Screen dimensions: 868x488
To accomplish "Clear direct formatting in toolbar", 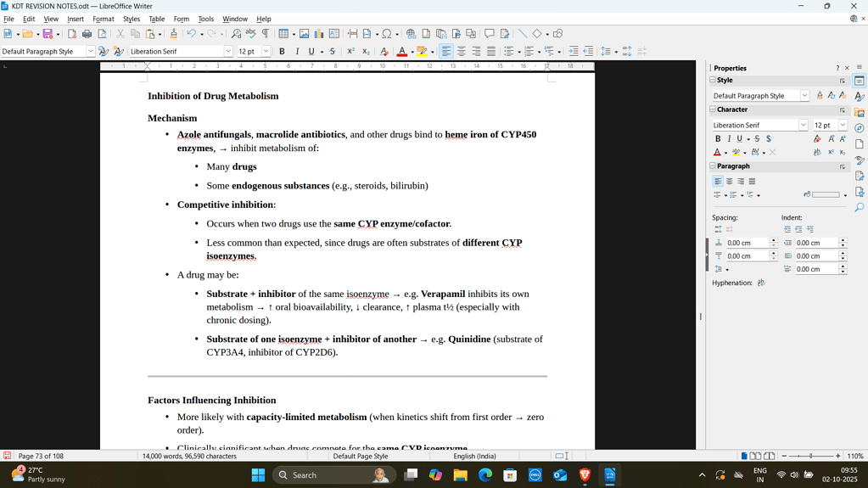I will coord(384,51).
